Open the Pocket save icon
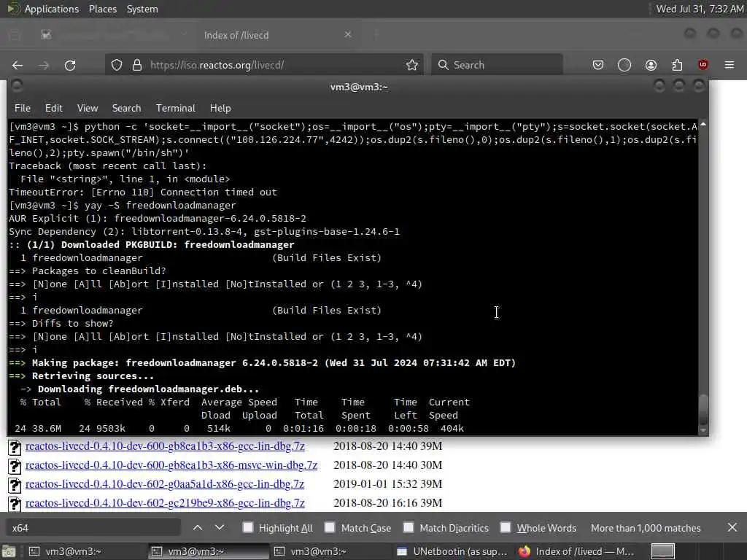 click(x=598, y=65)
